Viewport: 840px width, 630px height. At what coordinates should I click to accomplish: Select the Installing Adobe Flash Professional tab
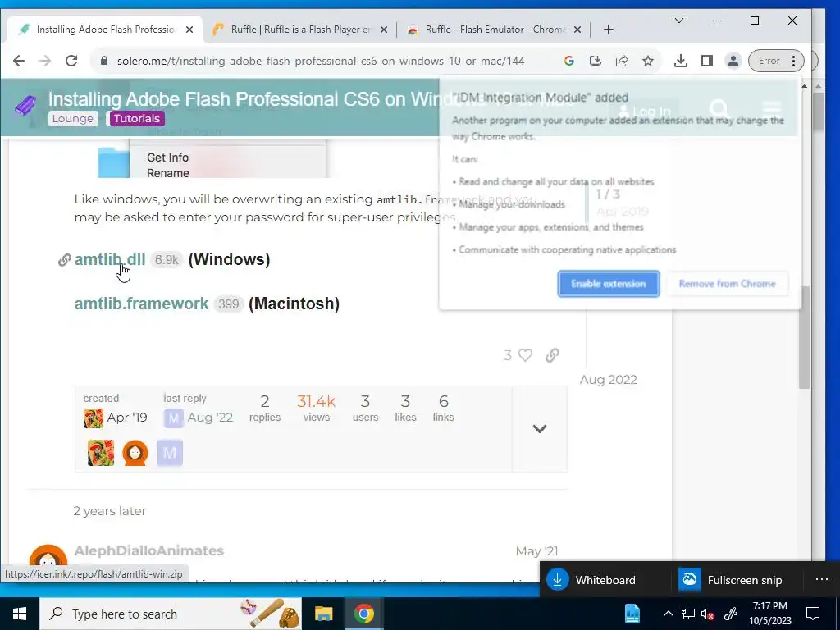tap(106, 30)
